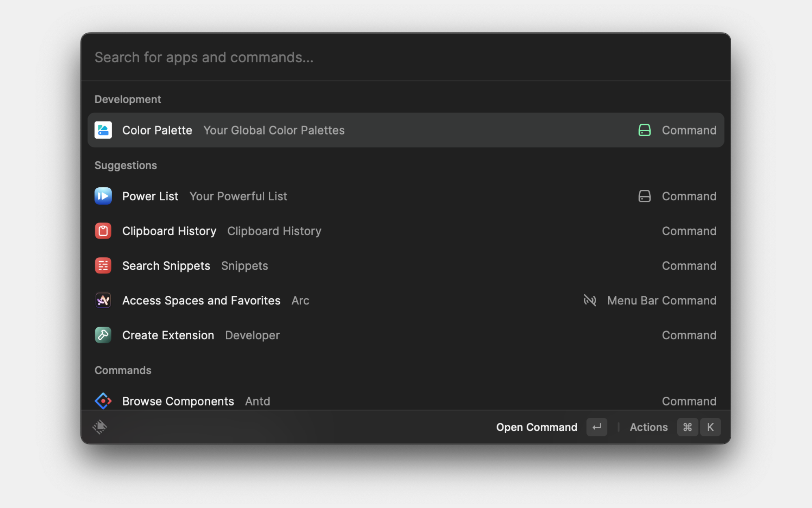Screen dimensions: 812x508
Task: Click gray local extension icon on Power List
Action: click(644, 196)
